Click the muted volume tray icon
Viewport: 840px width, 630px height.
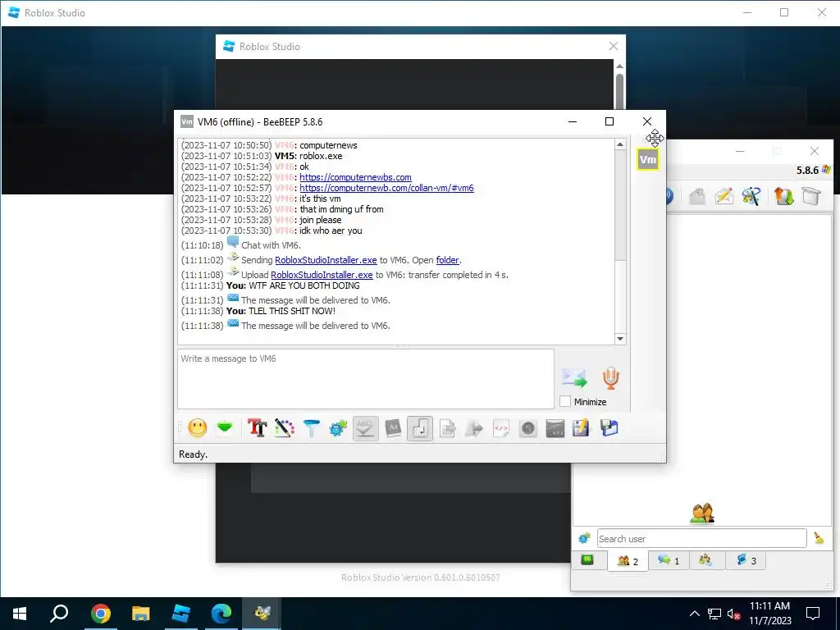[734, 614]
